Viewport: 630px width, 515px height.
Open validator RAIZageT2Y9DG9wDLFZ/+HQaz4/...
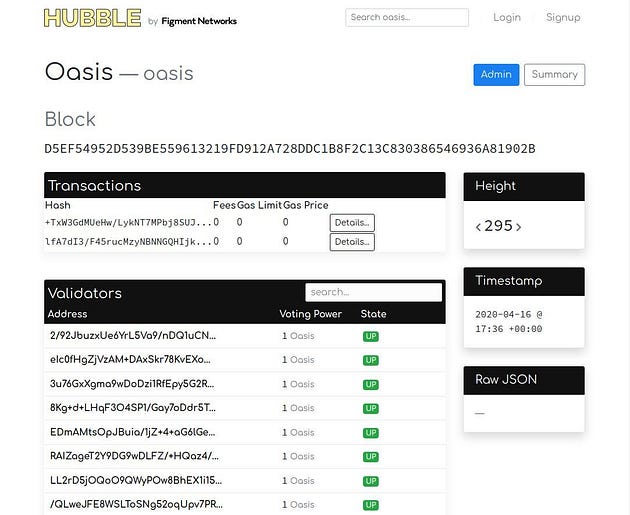pos(134,456)
